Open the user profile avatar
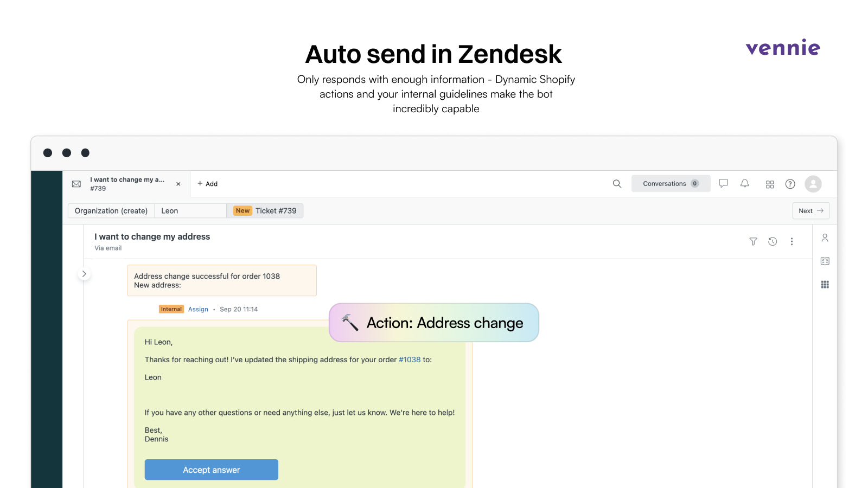868x488 pixels. [813, 184]
